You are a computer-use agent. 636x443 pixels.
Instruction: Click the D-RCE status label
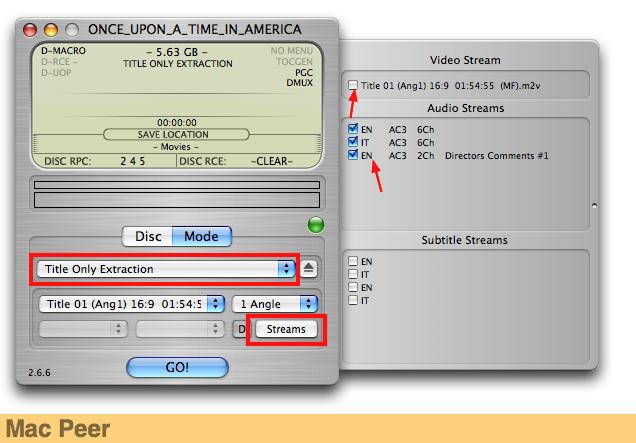[59, 62]
